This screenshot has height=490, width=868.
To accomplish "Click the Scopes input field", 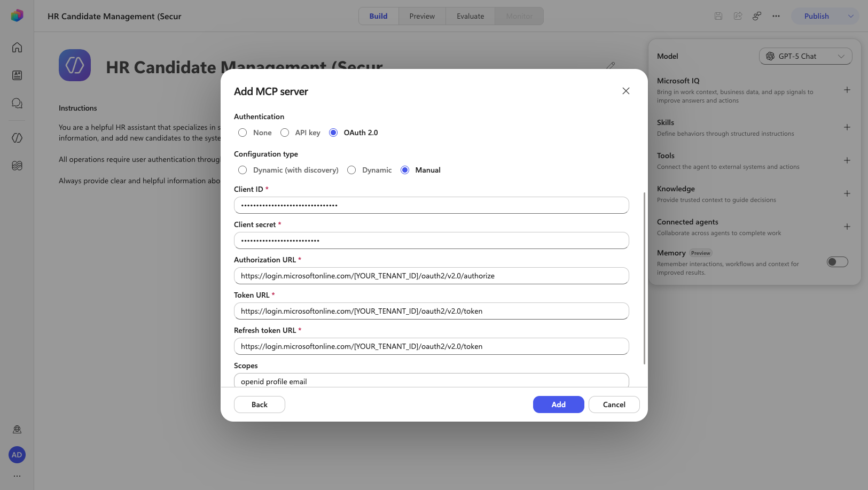I will point(432,380).
